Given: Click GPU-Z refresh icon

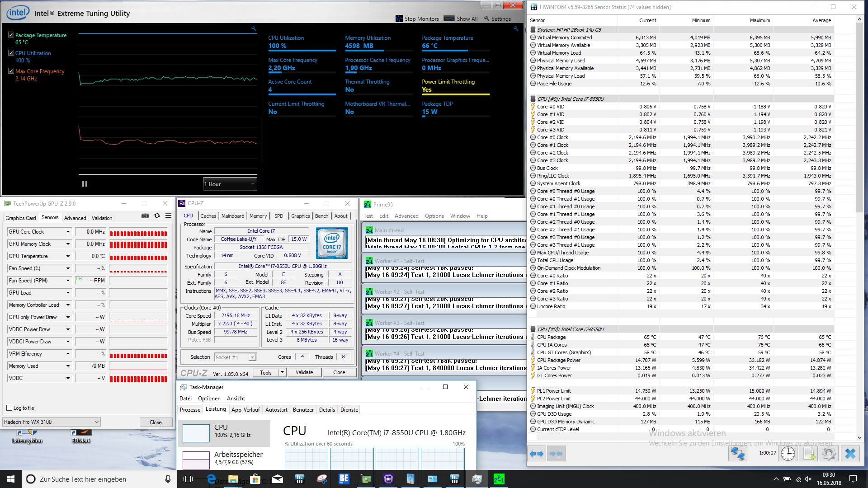Looking at the screenshot, I should [157, 216].
